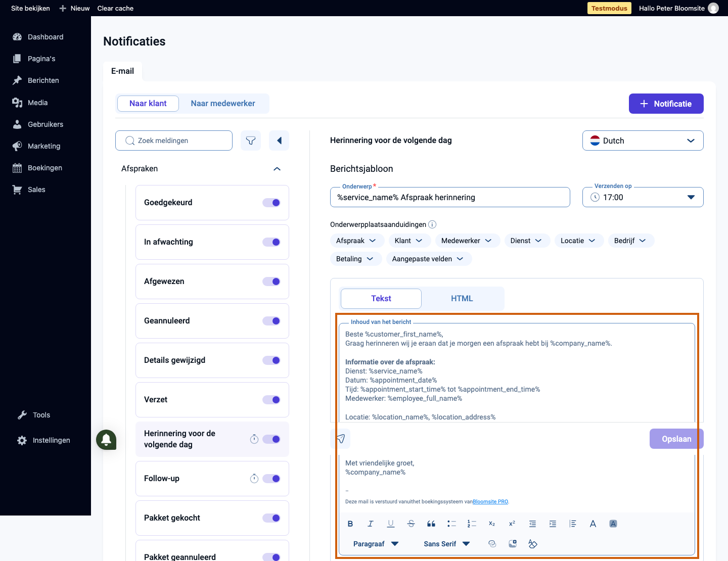Apply superscript formatting
This screenshot has width=728, height=561.
point(512,524)
